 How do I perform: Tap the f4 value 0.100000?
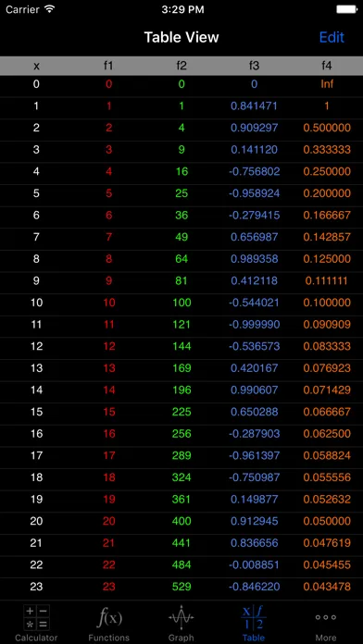point(327,303)
